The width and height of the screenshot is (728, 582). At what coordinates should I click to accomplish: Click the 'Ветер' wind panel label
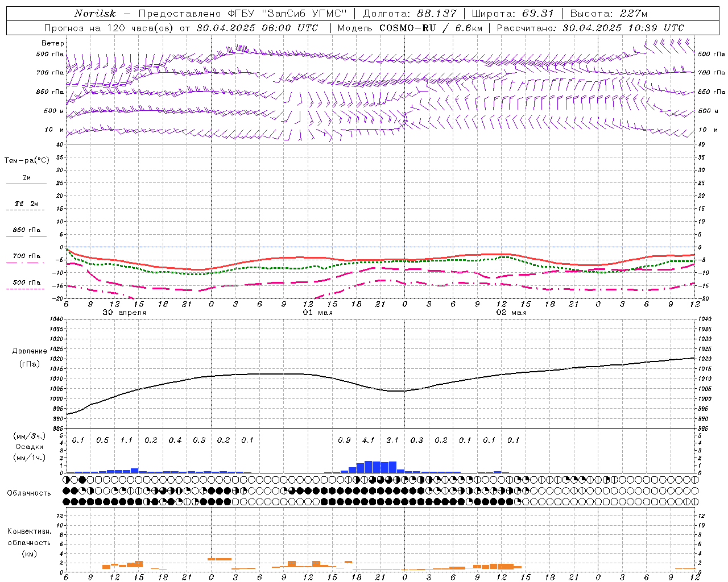(x=52, y=43)
